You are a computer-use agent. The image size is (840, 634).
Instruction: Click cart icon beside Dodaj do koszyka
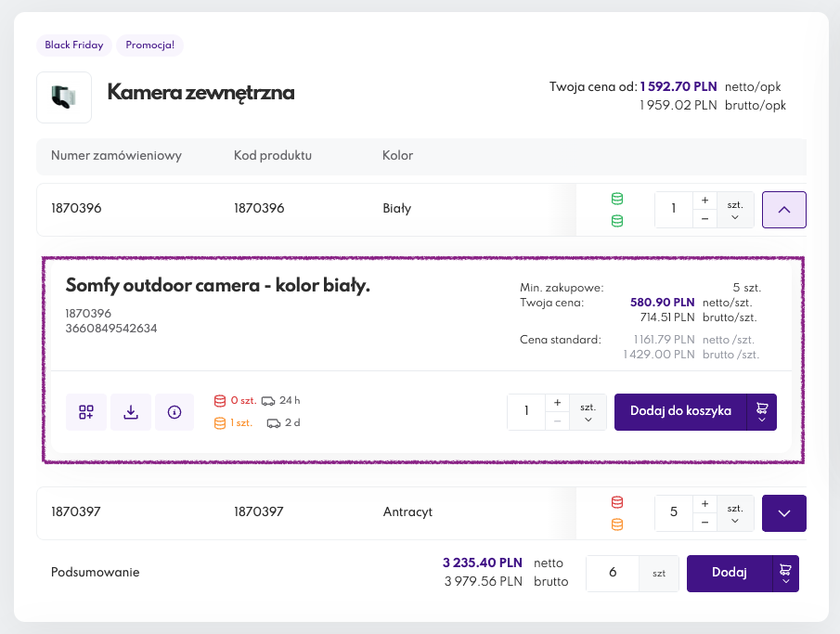[x=761, y=412]
